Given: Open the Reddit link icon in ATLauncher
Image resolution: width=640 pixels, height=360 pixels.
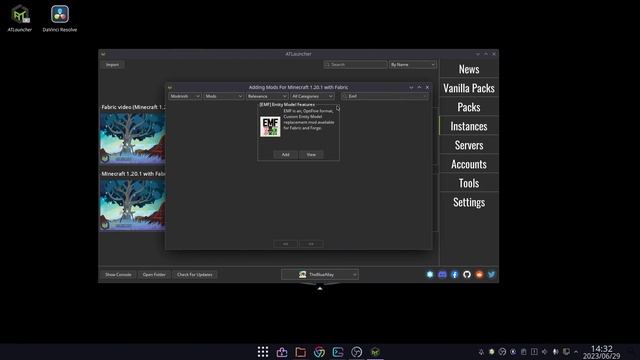Looking at the screenshot, I should pyautogui.click(x=479, y=275).
